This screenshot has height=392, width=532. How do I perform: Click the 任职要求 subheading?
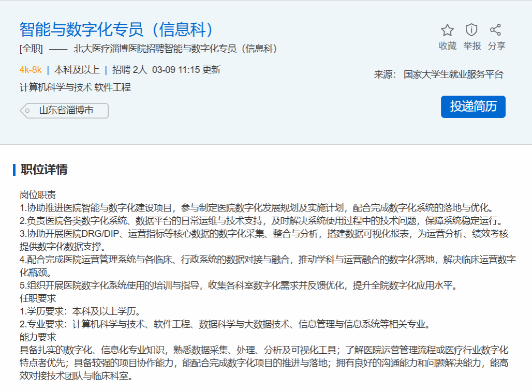pyautogui.click(x=38, y=298)
